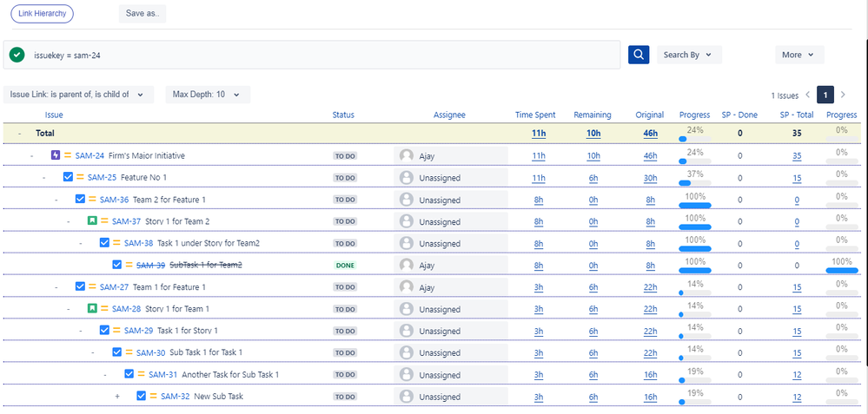Click the task type icon of SAM-32
Screen dimensions: 868x414
pyautogui.click(x=141, y=396)
